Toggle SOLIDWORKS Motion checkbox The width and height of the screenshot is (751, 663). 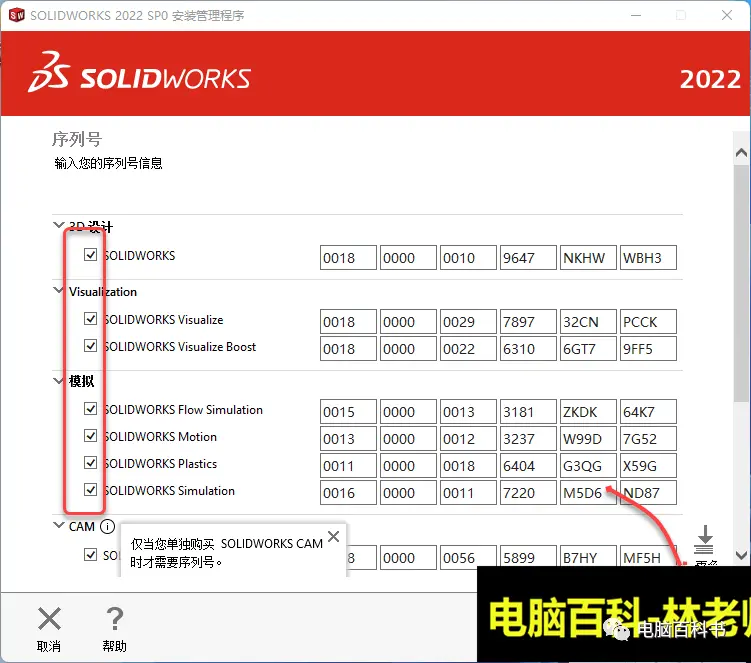click(91, 435)
